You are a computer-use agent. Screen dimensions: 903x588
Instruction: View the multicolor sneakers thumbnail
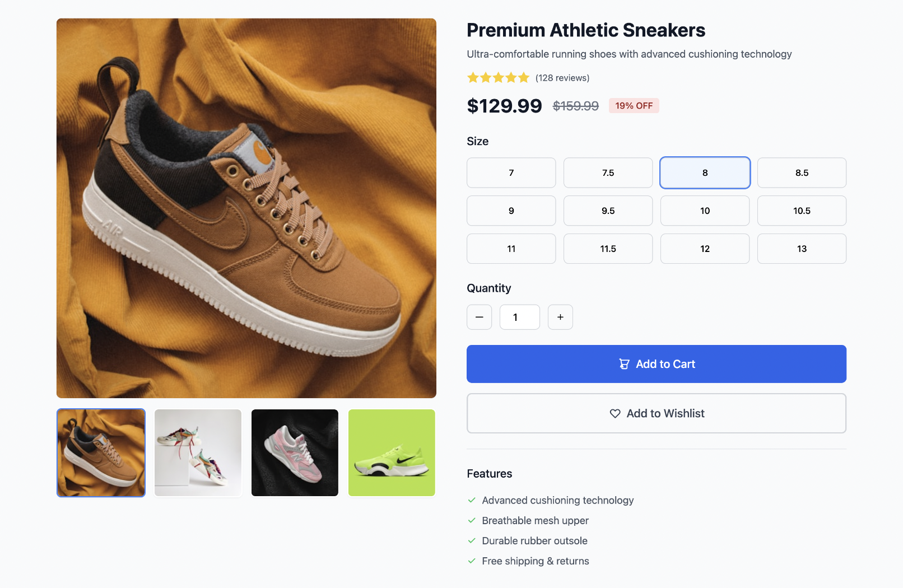[198, 452]
